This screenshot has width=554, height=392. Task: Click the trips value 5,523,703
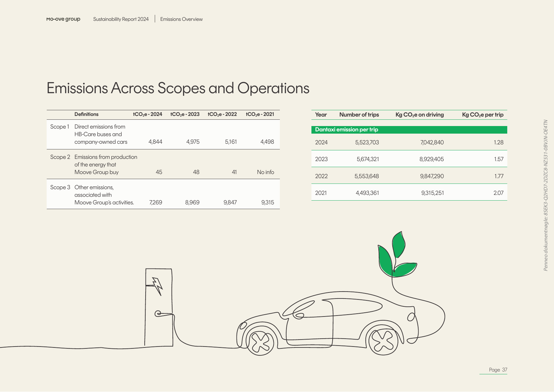pyautogui.click(x=367, y=142)
